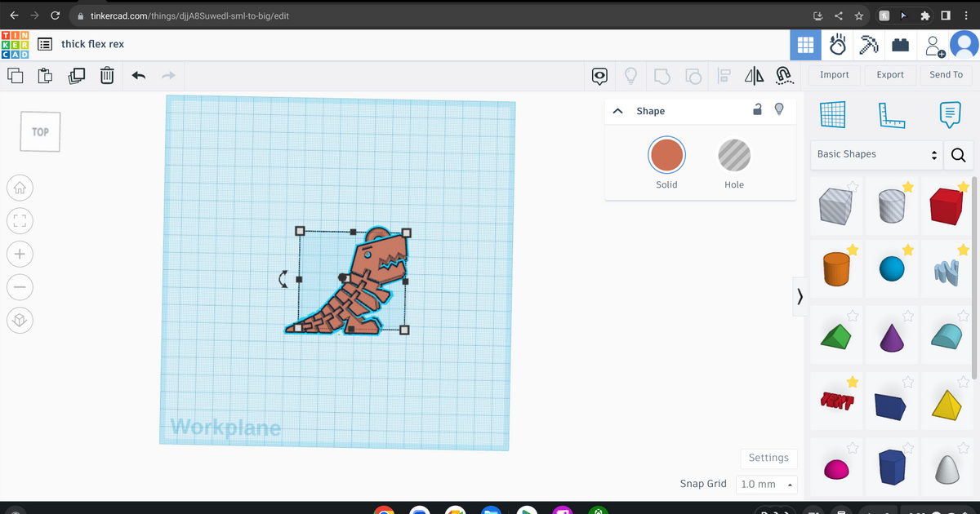
Task: Switch to the 3D design grid view
Action: click(x=805, y=46)
